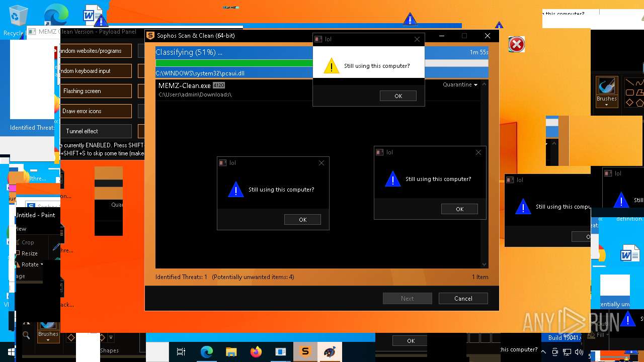Select the Curve shape in Paint
644x362 pixels.
[x=639, y=82]
